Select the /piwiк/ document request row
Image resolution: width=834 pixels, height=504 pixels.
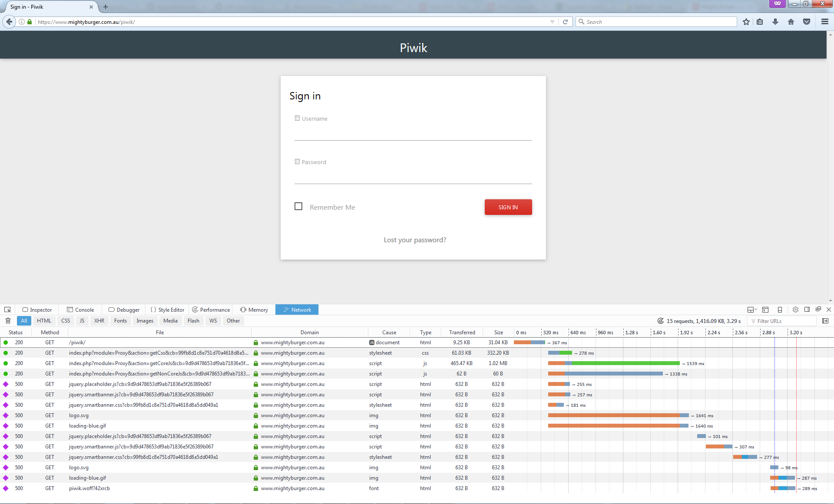[x=417, y=343]
